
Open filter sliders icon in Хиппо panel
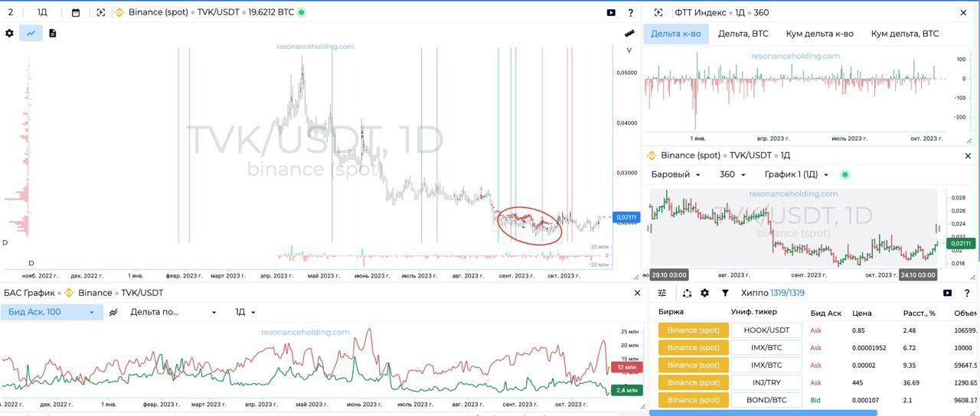tap(662, 293)
